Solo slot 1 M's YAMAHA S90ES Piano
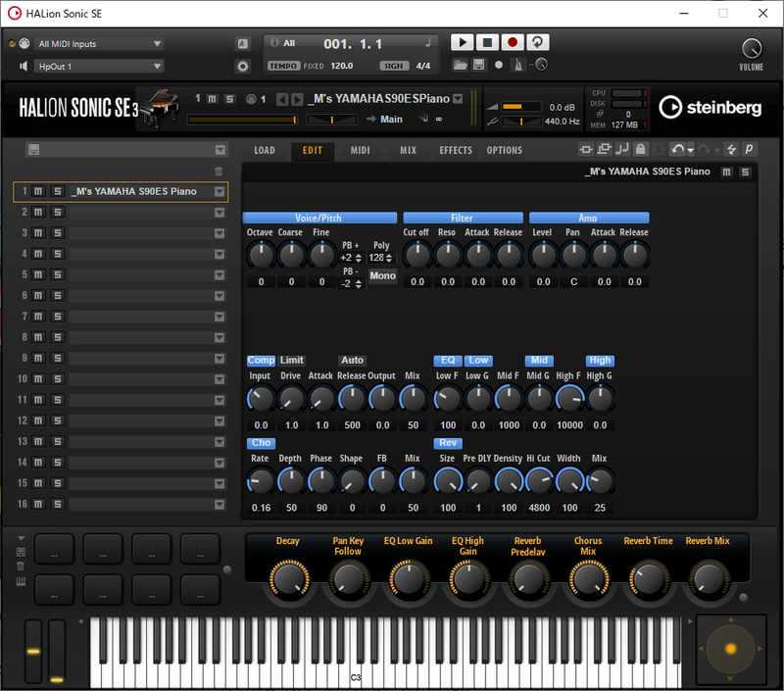The image size is (784, 691). pos(58,191)
